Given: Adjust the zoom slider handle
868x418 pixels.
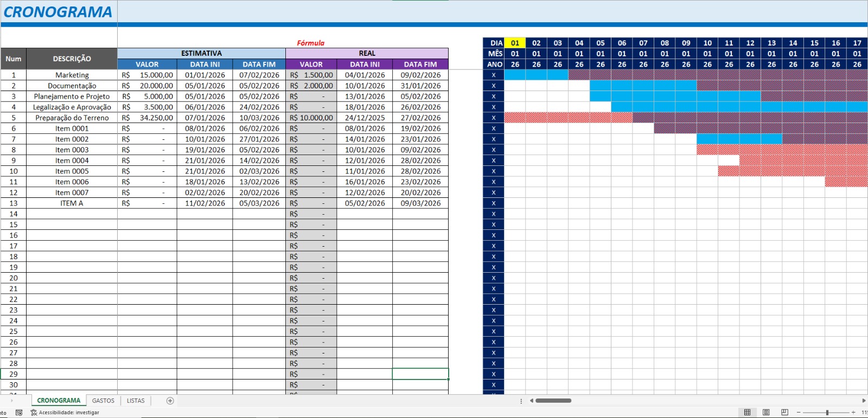Looking at the screenshot, I should (827, 413).
